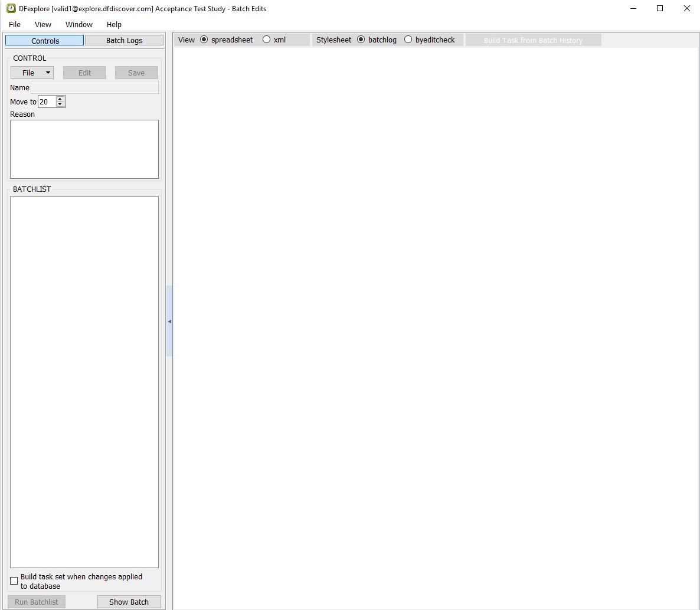700x610 pixels.
Task: Switch to the Batch Logs tab
Action: [124, 41]
